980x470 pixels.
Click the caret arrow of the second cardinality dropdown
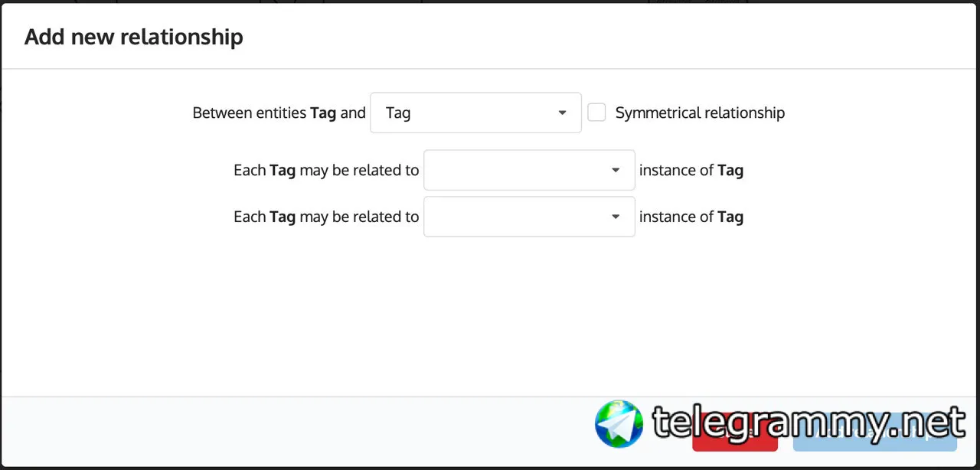click(616, 217)
